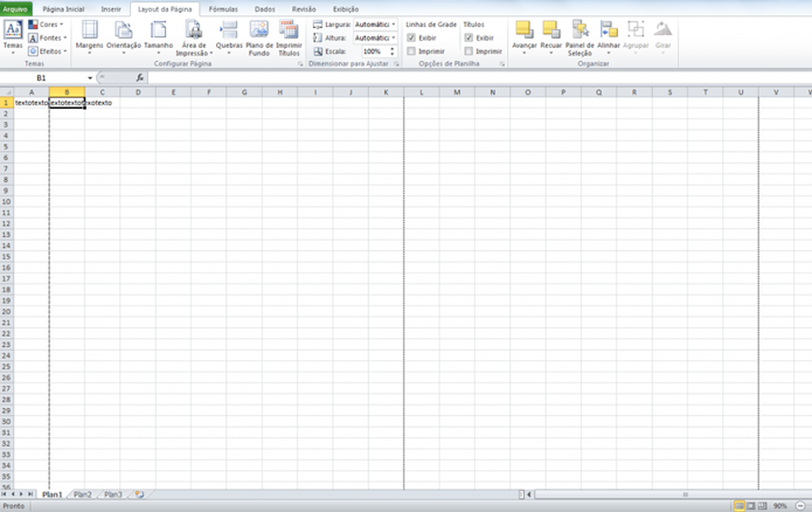Open the Temas themes gallery
The image size is (812, 512).
pyautogui.click(x=13, y=36)
